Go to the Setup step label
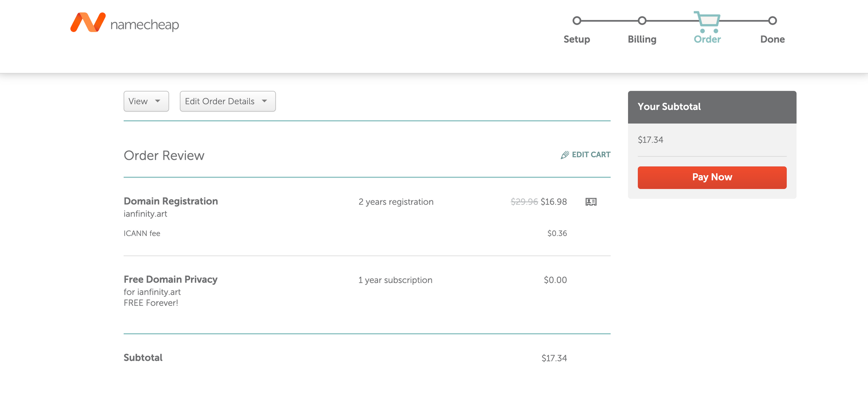 point(577,39)
